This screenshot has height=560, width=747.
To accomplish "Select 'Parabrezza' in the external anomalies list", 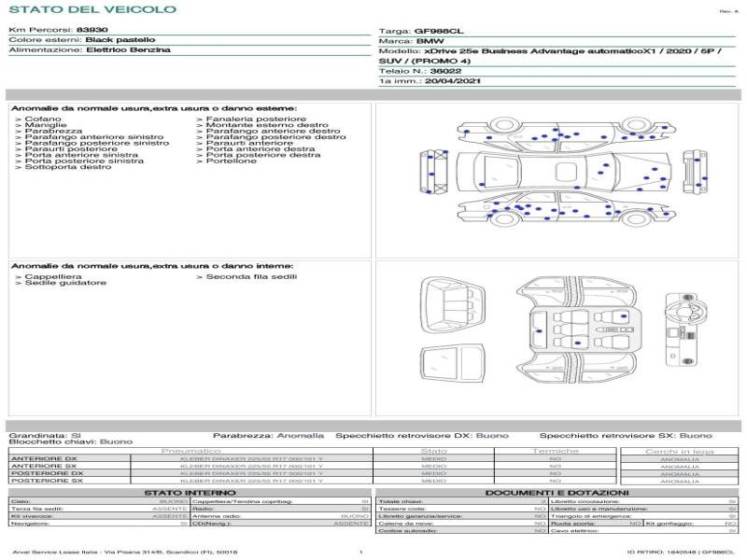I will [53, 131].
